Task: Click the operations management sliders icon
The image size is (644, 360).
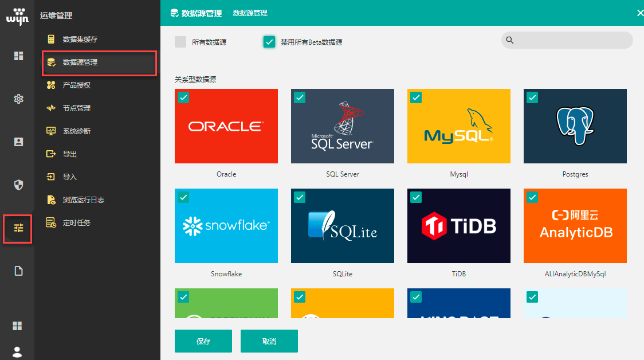Action: pyautogui.click(x=18, y=228)
